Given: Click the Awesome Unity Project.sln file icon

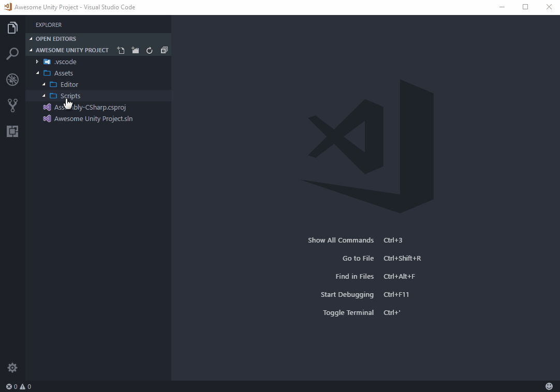Looking at the screenshot, I should click(x=47, y=118).
